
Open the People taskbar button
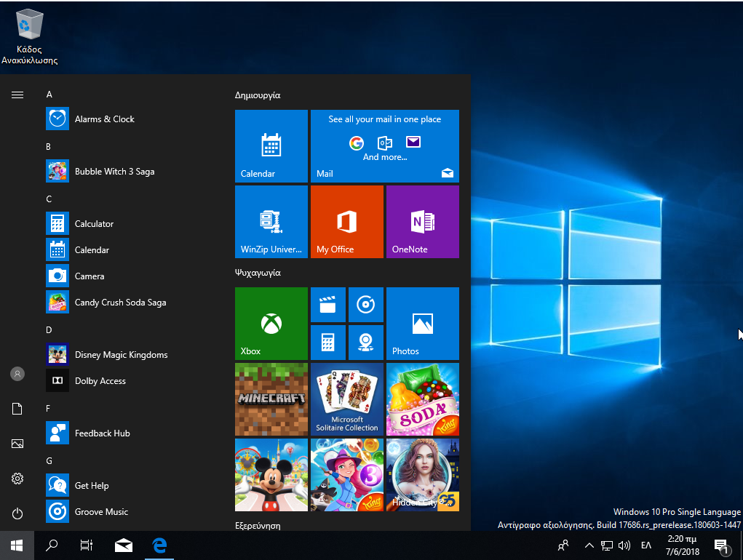[x=563, y=545]
